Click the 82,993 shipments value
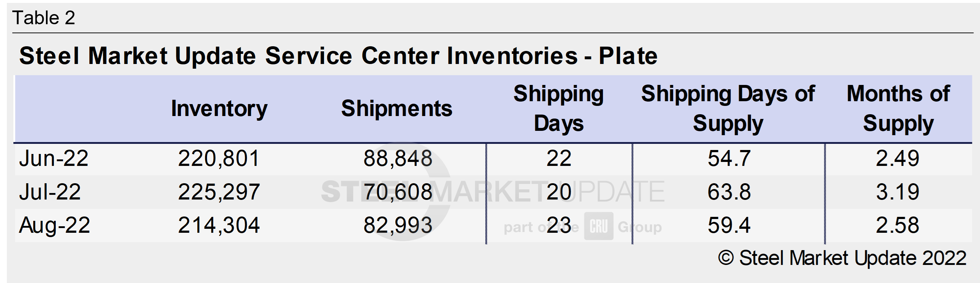The height and width of the screenshot is (283, 980). [398, 225]
